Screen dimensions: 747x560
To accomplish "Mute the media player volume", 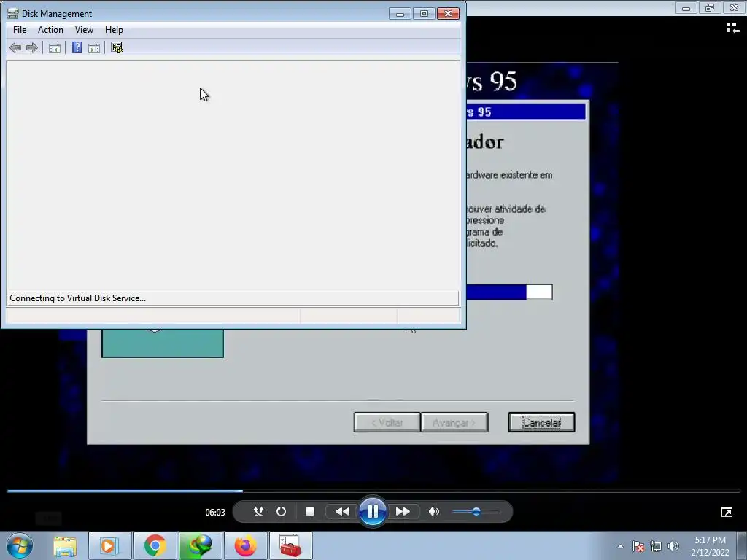I will click(433, 511).
